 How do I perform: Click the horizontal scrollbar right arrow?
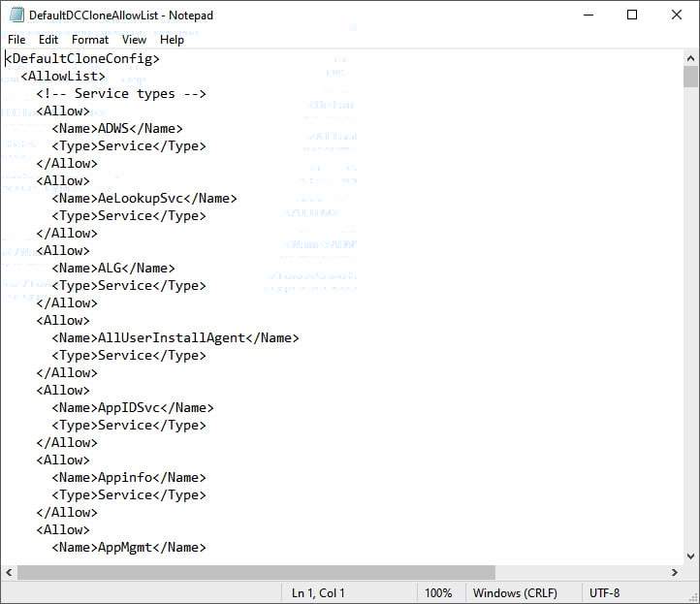click(x=675, y=572)
